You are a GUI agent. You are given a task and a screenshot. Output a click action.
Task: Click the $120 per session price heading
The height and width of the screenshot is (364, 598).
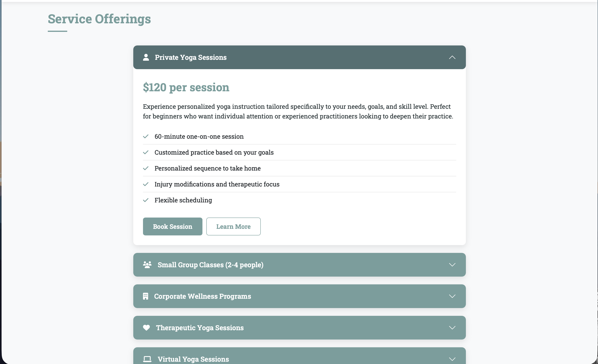(186, 87)
